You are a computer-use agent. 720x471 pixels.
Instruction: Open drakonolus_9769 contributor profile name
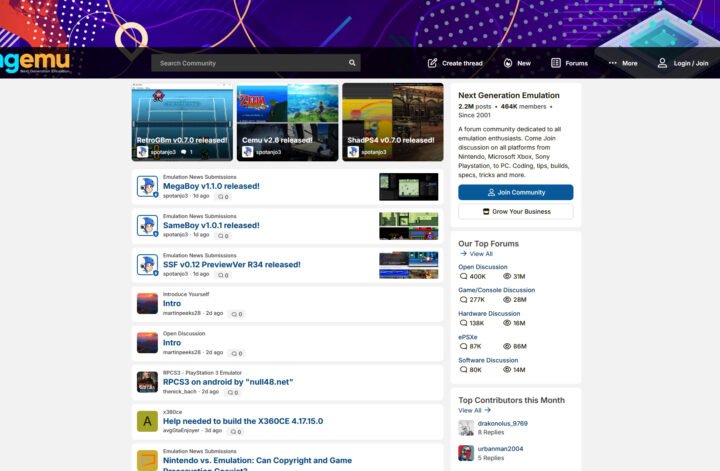503,423
